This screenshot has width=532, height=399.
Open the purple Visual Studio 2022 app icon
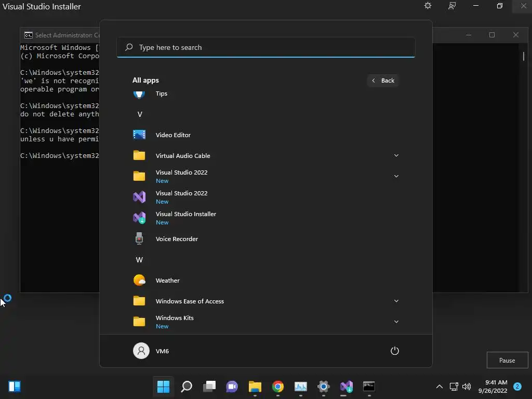point(139,197)
